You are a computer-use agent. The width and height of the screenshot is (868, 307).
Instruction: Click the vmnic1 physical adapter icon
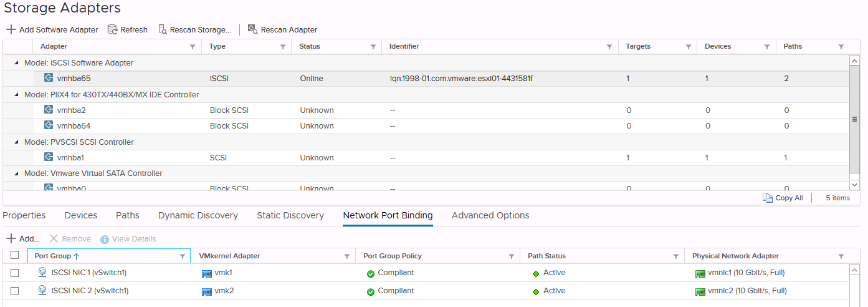(x=700, y=273)
